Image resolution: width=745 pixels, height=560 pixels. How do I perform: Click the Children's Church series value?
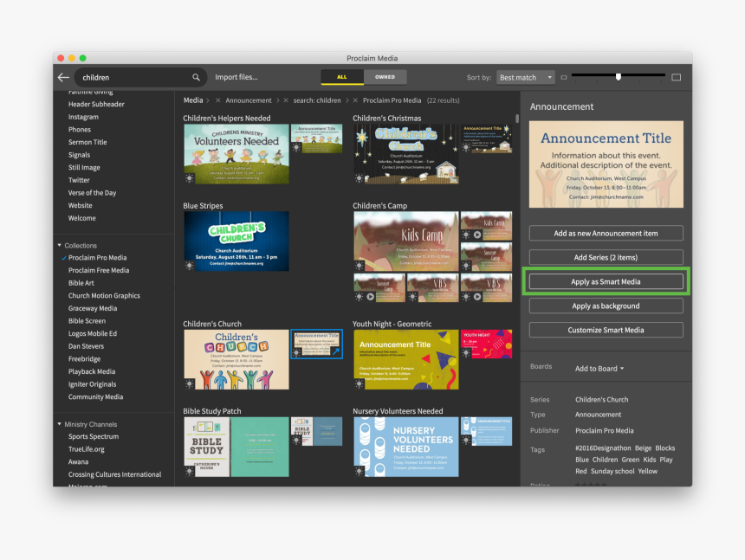pos(601,400)
